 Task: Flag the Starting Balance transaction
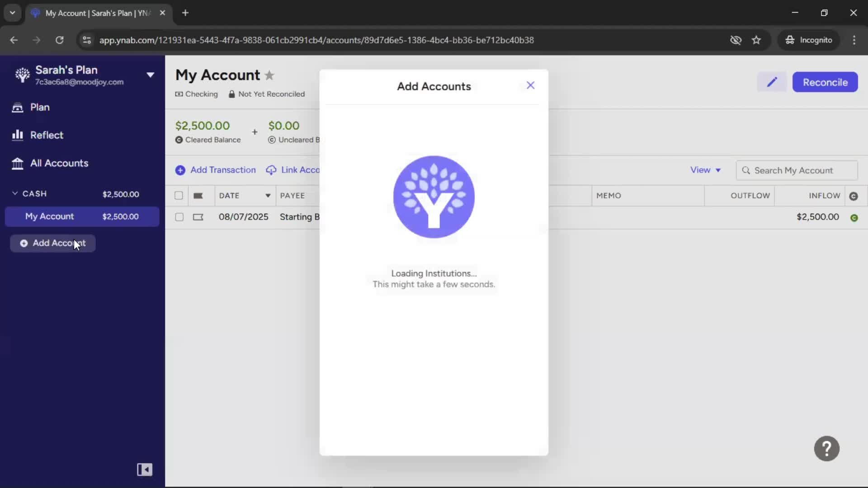click(x=198, y=217)
